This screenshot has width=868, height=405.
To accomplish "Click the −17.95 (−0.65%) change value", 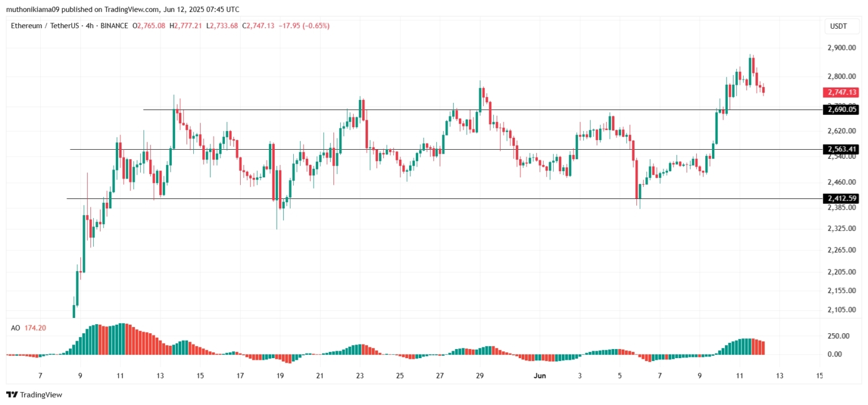I will 304,26.
